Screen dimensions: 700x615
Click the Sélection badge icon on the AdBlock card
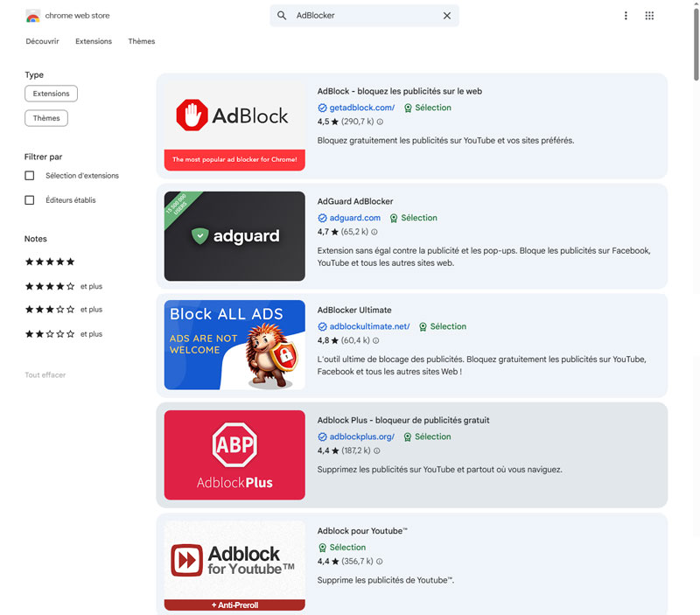click(x=408, y=108)
